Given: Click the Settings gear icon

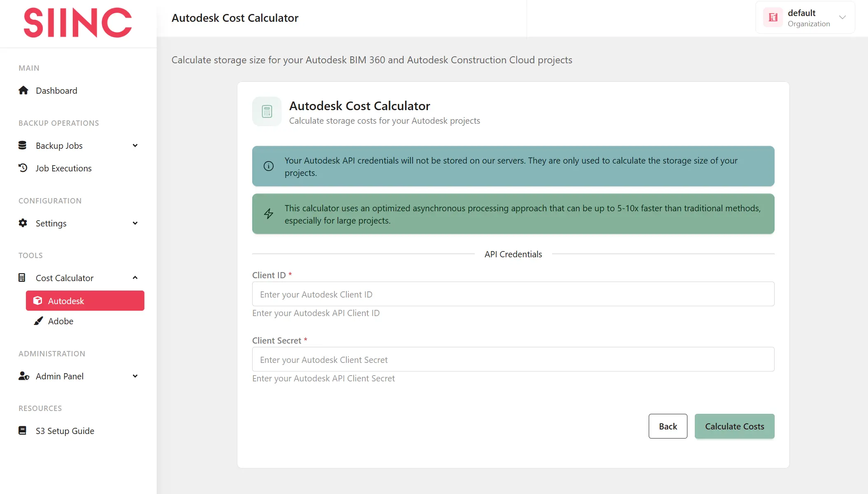Looking at the screenshot, I should point(23,223).
